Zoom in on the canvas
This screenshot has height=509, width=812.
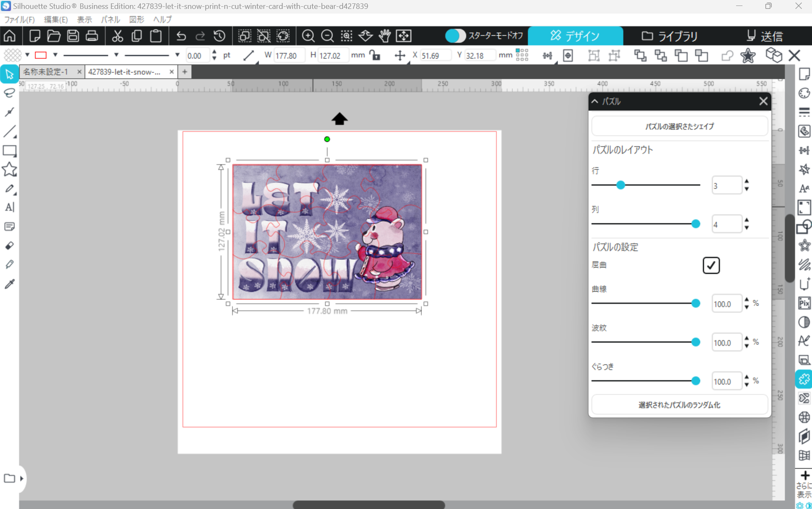pos(308,36)
